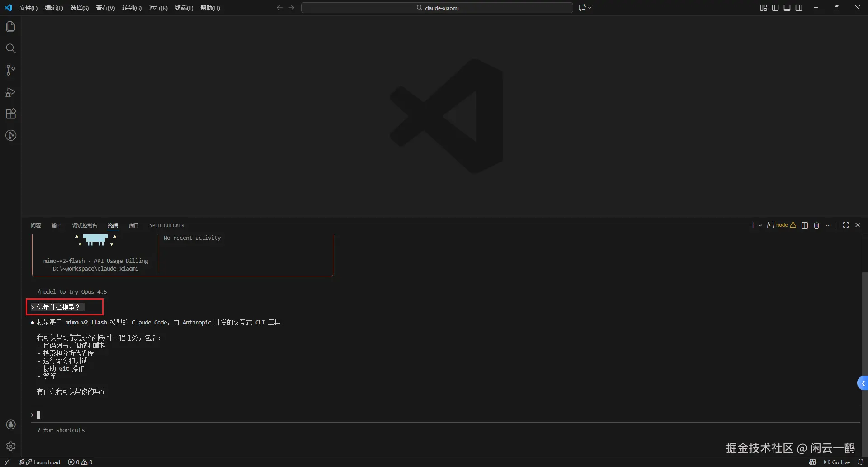Screen dimensions: 868x467
Task: Open the Source Control view
Action: (11, 70)
